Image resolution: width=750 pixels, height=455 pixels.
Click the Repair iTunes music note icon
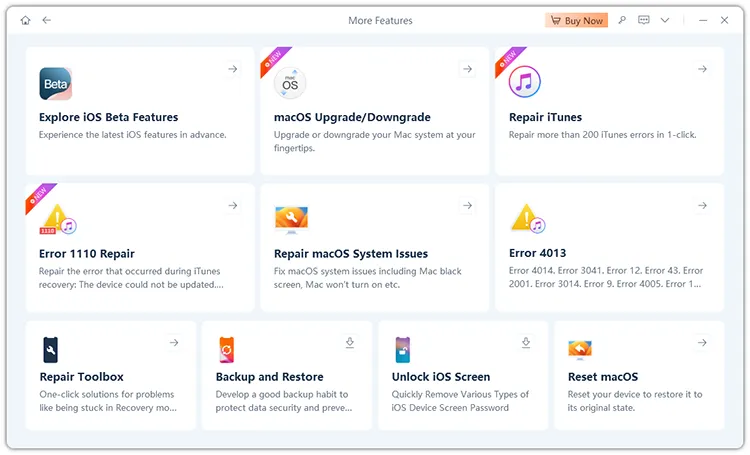pos(525,82)
